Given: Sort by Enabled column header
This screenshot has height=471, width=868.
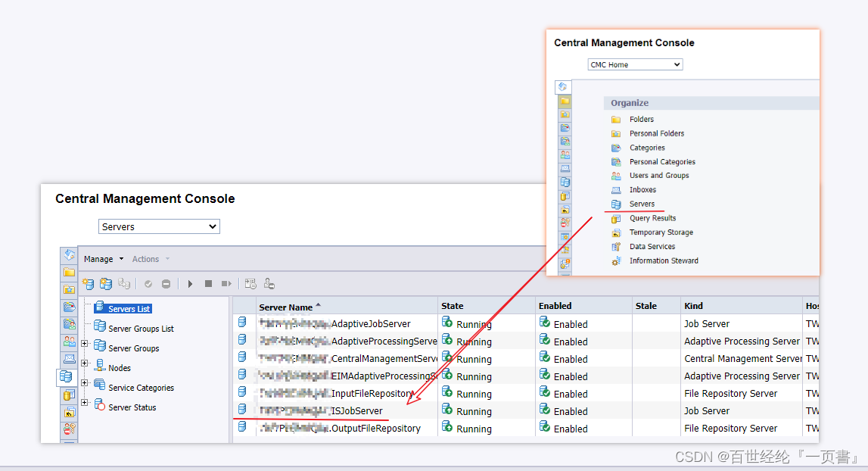Looking at the screenshot, I should (555, 306).
